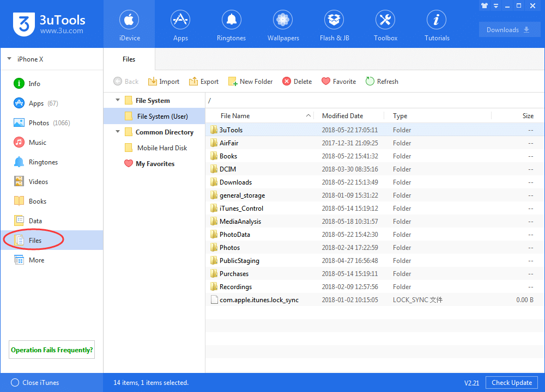Select the 3uTools folder row
545x392 pixels.
tap(375, 130)
